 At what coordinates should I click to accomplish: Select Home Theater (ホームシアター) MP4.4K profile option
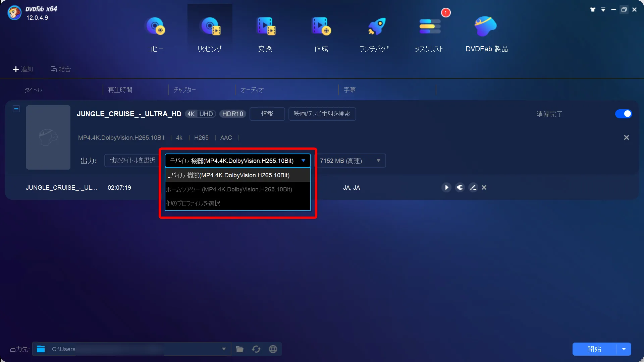(237, 189)
